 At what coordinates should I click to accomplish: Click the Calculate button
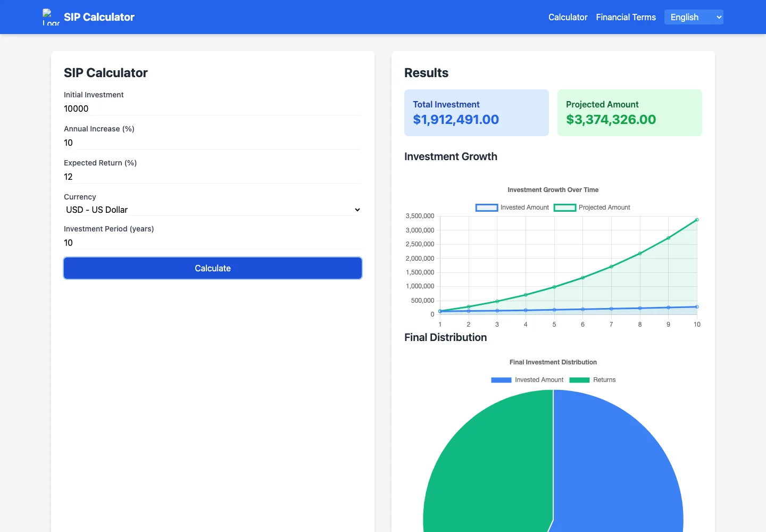click(x=213, y=268)
